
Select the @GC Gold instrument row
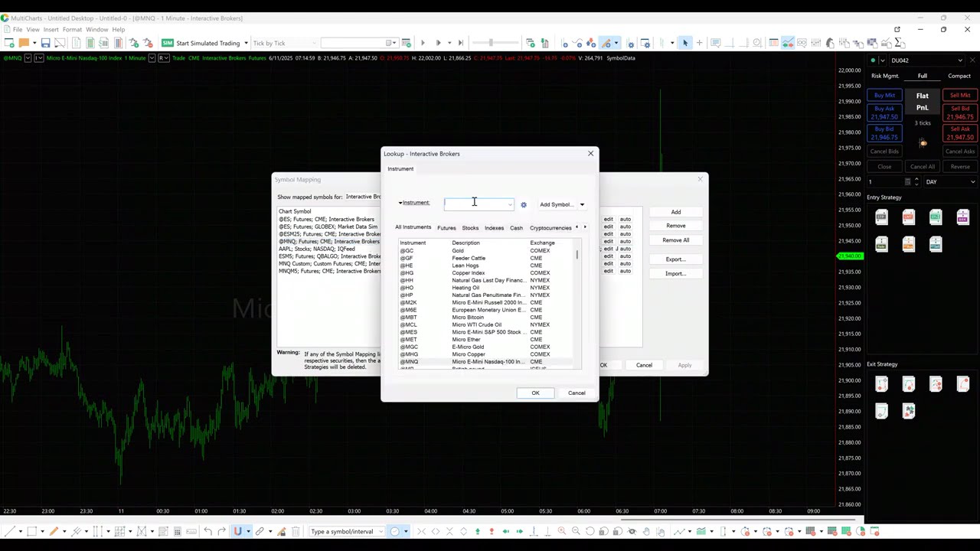[x=487, y=250]
